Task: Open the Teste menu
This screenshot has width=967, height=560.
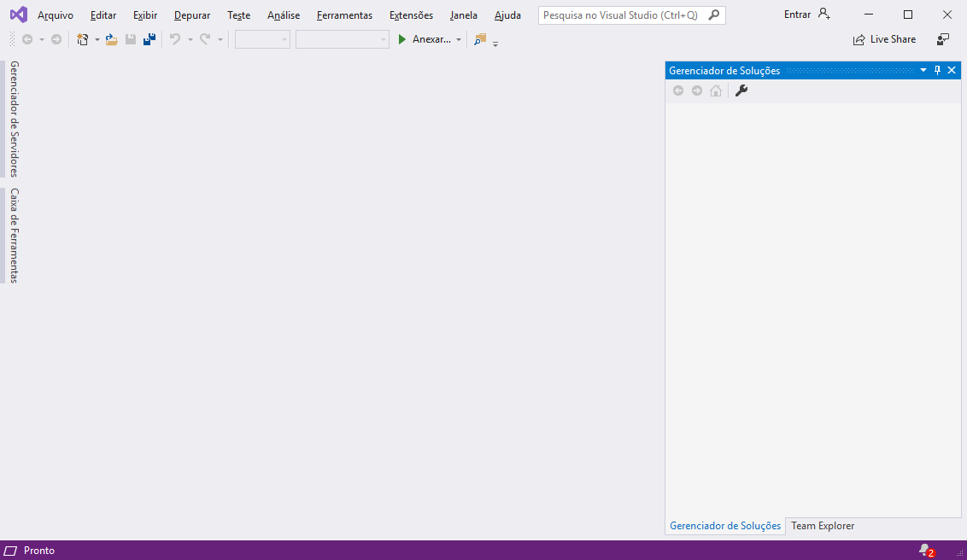Action: 238,15
